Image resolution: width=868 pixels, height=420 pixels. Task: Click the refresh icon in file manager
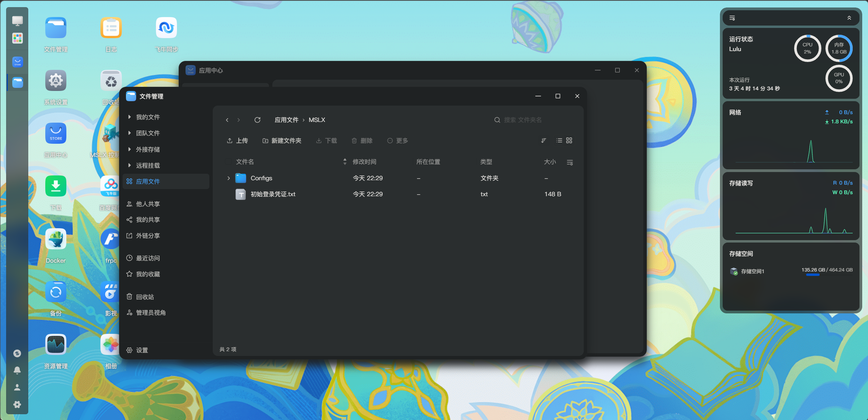click(x=257, y=120)
